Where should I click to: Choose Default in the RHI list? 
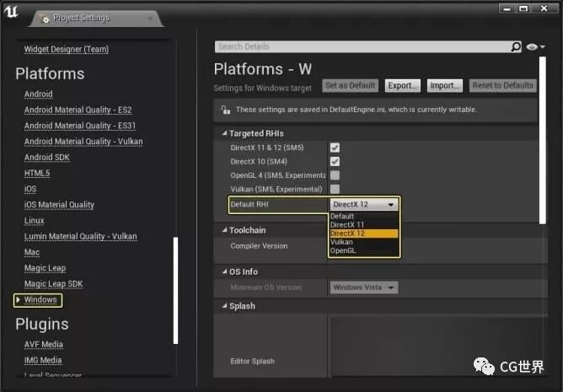tap(364, 217)
